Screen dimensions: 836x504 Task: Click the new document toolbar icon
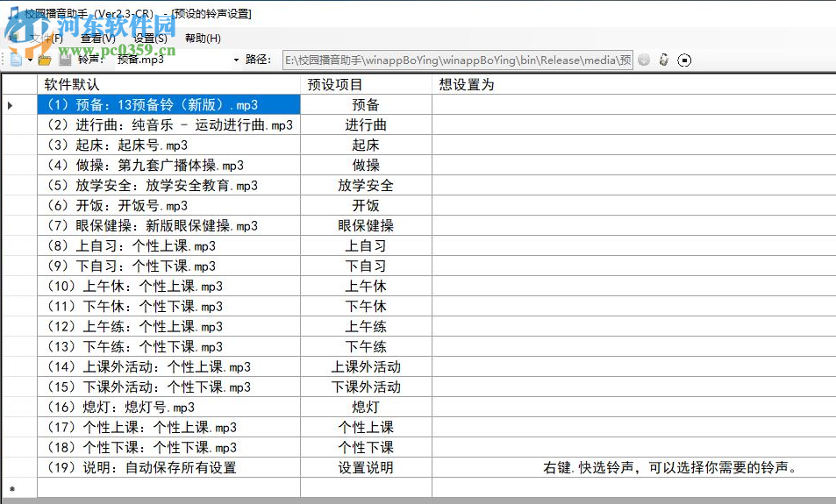(16, 60)
